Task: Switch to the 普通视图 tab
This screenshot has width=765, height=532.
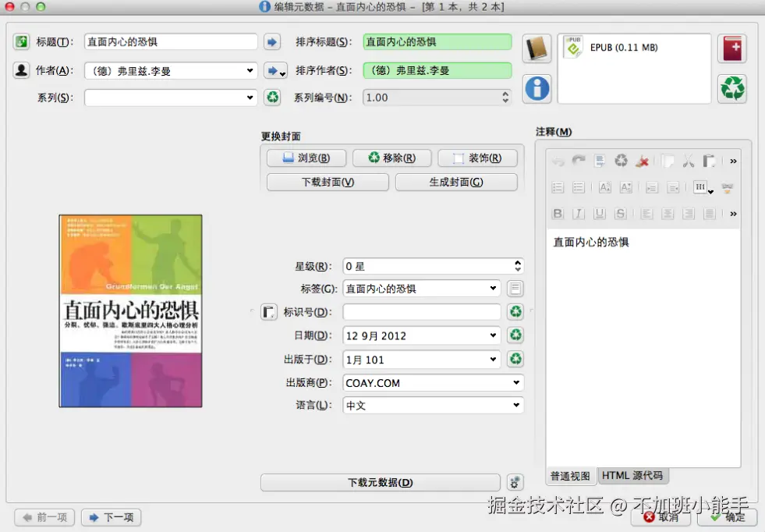Action: pyautogui.click(x=570, y=476)
